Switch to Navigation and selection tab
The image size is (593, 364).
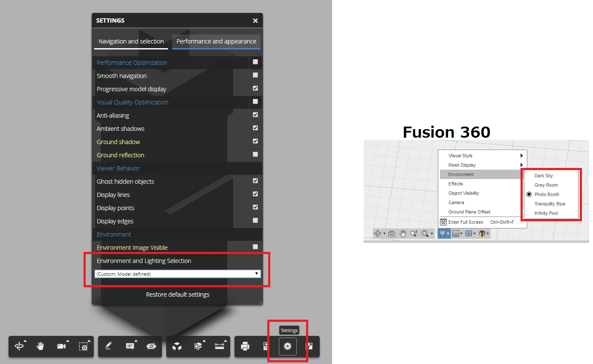[x=131, y=42]
